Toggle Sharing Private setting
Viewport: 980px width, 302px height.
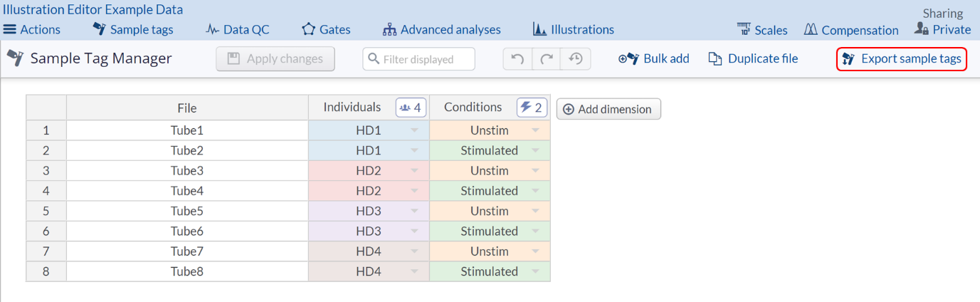point(942,30)
